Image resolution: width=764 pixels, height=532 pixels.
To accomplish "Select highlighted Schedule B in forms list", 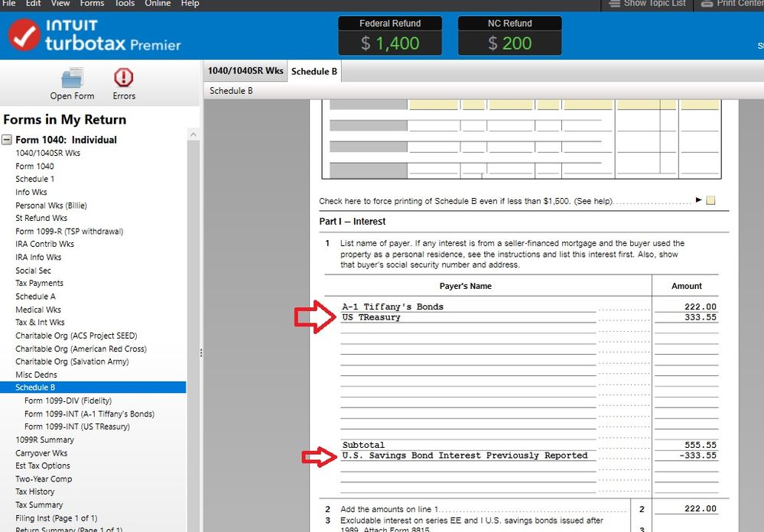I will click(x=93, y=388).
